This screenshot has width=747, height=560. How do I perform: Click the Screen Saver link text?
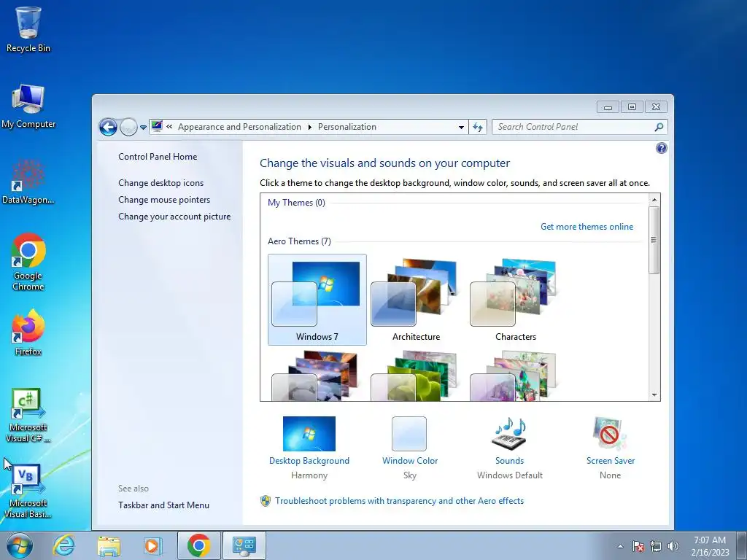click(x=611, y=461)
